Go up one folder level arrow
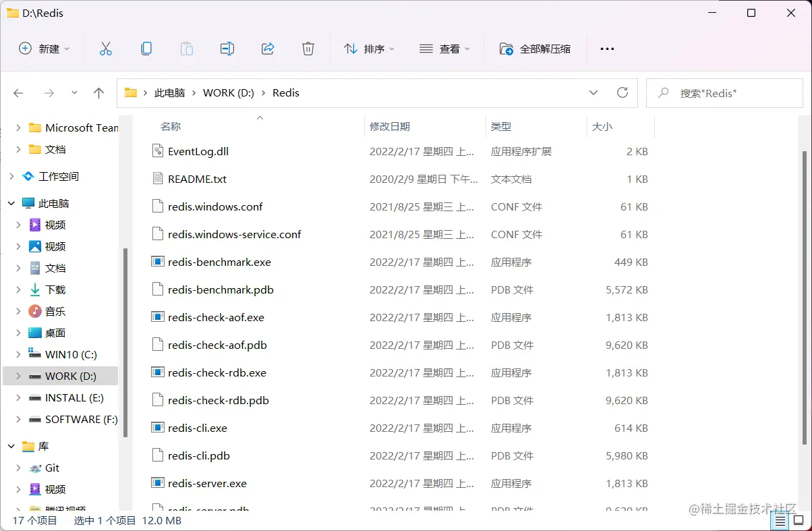The width and height of the screenshot is (812, 531). click(x=99, y=93)
